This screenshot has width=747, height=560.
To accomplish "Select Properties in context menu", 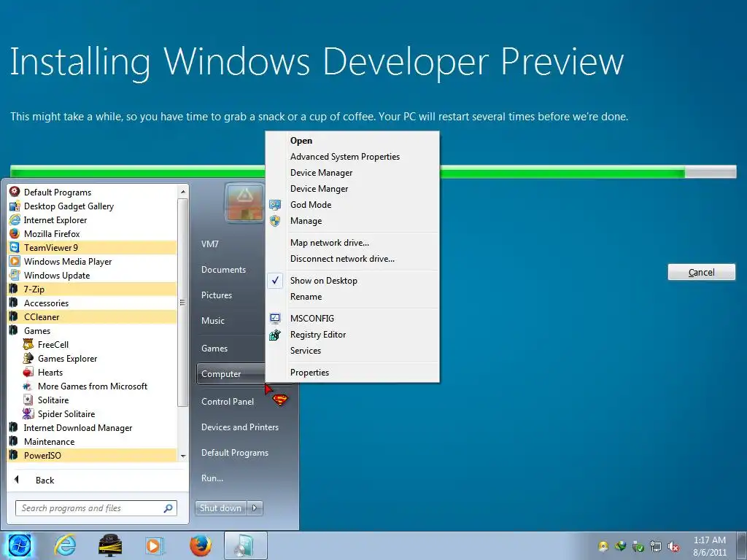I will [352, 373].
